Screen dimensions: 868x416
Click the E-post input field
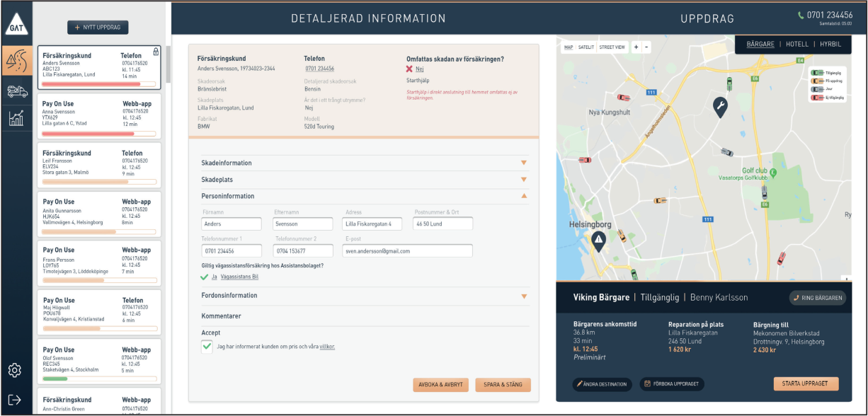pos(408,251)
